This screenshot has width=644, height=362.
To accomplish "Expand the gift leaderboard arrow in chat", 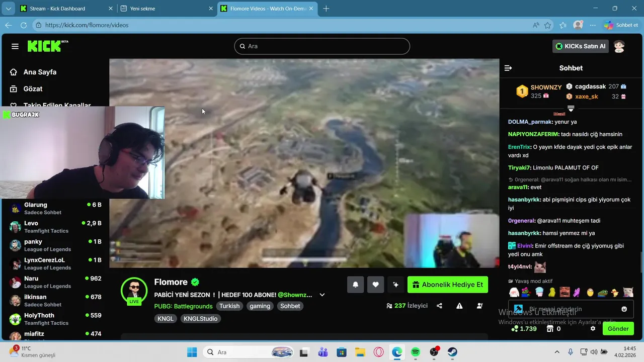I will click(571, 109).
